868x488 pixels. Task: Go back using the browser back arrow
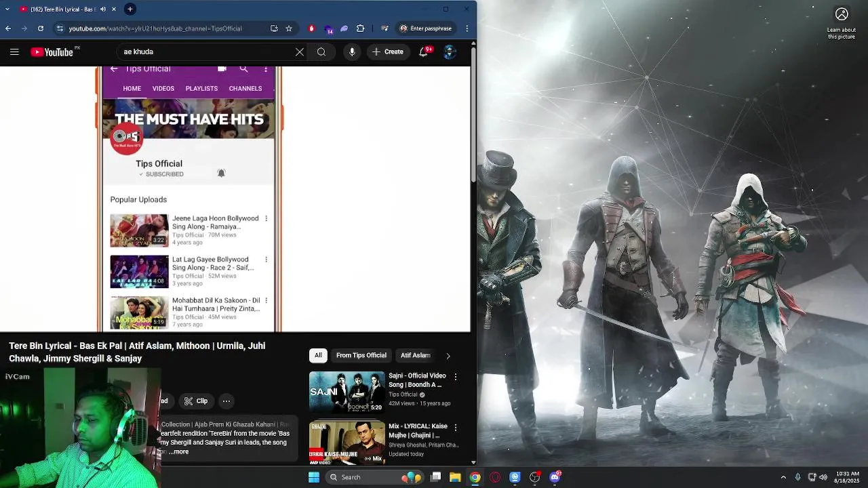8,28
